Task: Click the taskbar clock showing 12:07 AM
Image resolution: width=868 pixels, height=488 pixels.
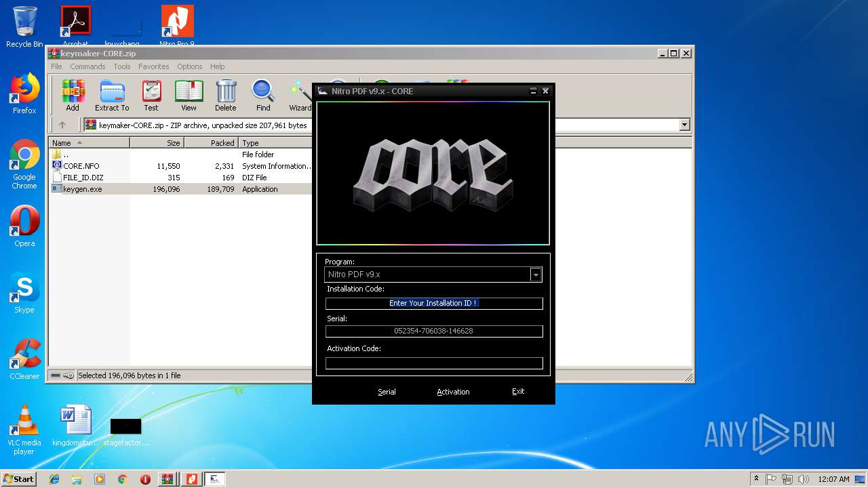Action: 833,479
